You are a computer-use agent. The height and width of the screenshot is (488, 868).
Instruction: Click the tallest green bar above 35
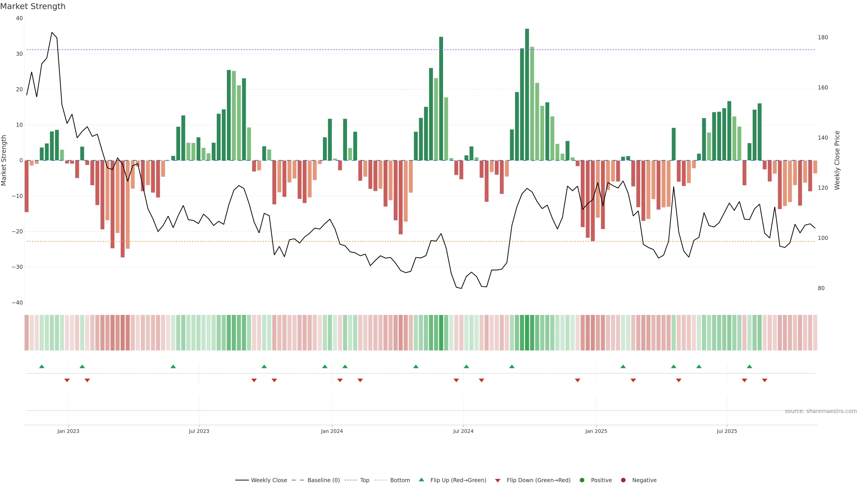527,94
